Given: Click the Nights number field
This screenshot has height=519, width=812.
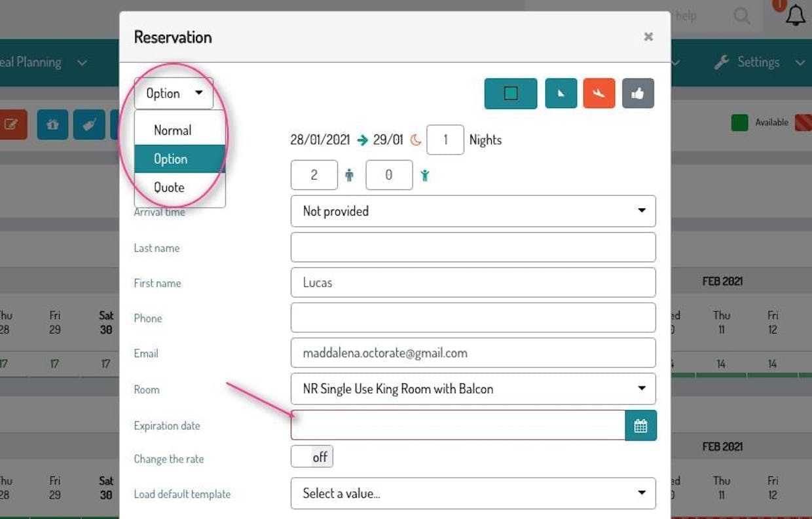Looking at the screenshot, I should [x=445, y=140].
